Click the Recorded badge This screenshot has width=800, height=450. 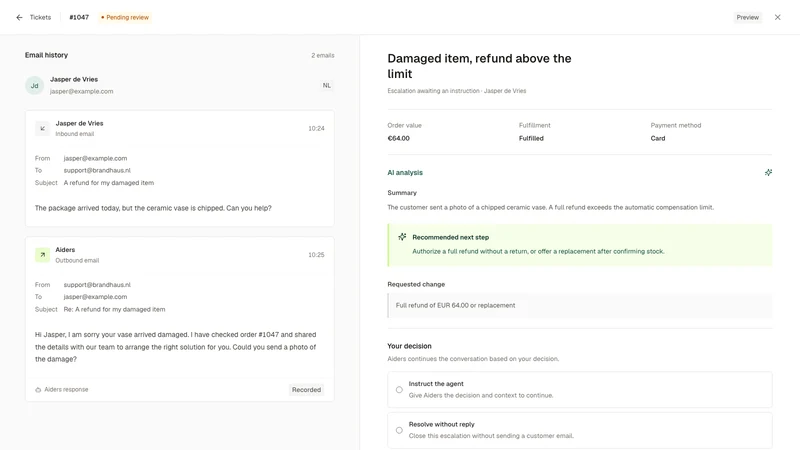pyautogui.click(x=306, y=390)
